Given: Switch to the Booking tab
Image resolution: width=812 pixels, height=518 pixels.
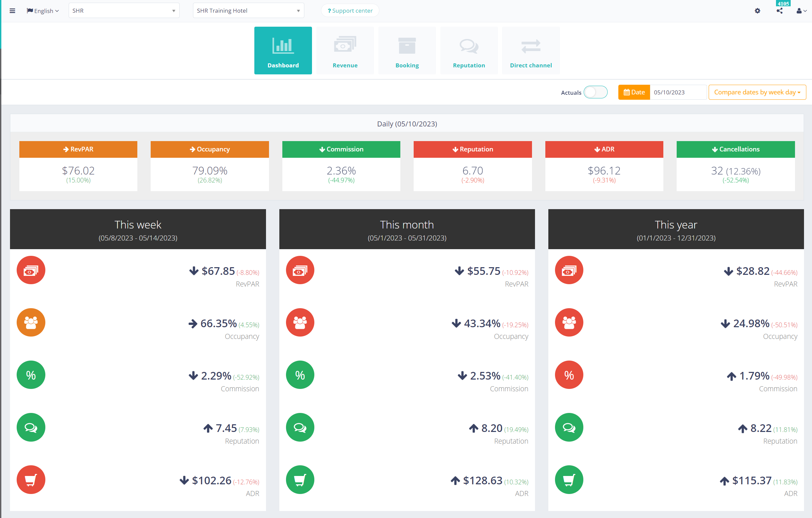Looking at the screenshot, I should [x=407, y=50].
